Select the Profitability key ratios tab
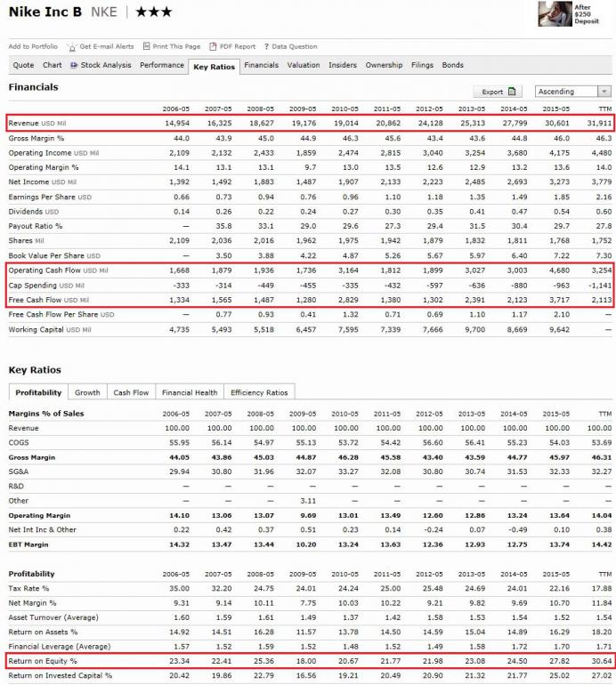 (x=38, y=392)
